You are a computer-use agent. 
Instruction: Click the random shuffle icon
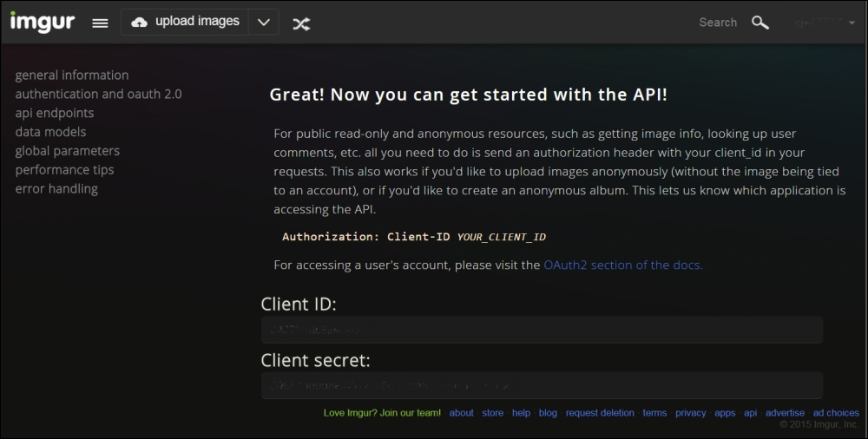point(301,23)
